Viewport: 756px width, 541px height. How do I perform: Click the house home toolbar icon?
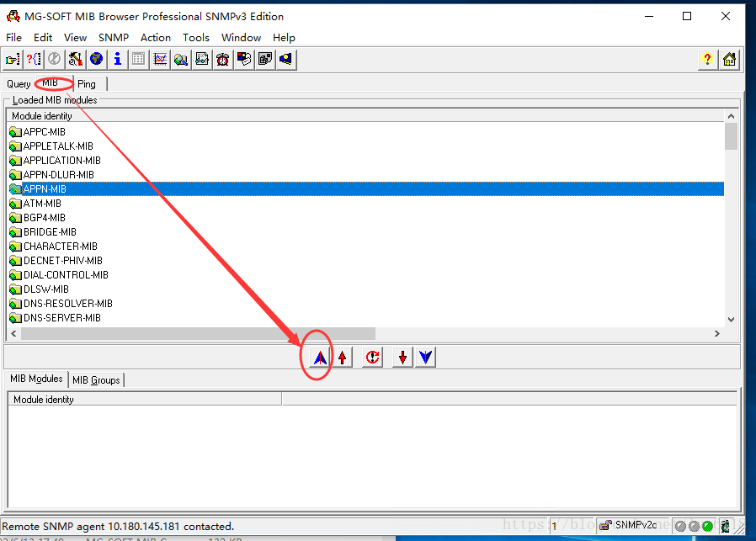(730, 59)
